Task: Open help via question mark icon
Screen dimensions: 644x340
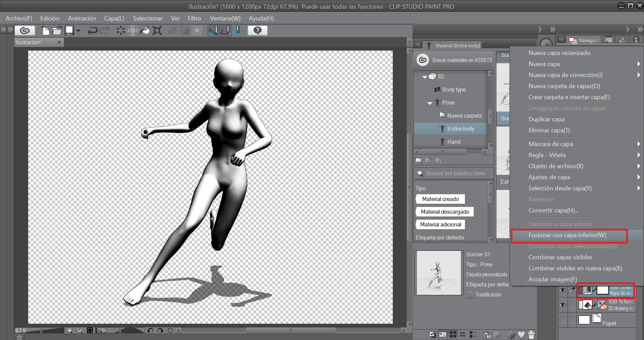Action: tap(257, 30)
